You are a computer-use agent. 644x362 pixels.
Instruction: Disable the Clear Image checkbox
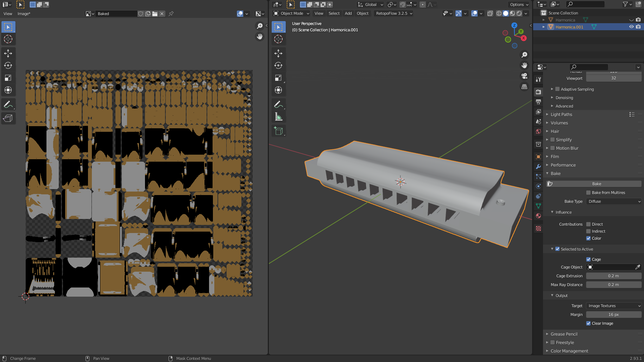click(x=588, y=323)
